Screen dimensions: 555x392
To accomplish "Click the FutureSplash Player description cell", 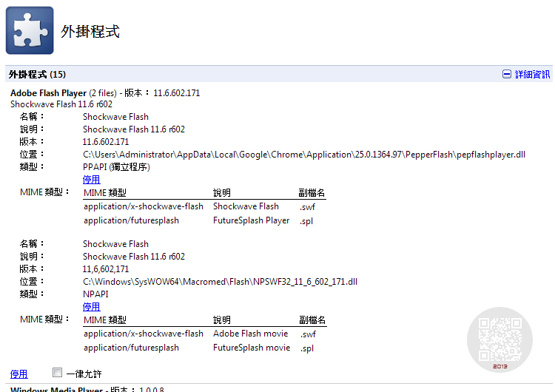I will click(x=252, y=220).
